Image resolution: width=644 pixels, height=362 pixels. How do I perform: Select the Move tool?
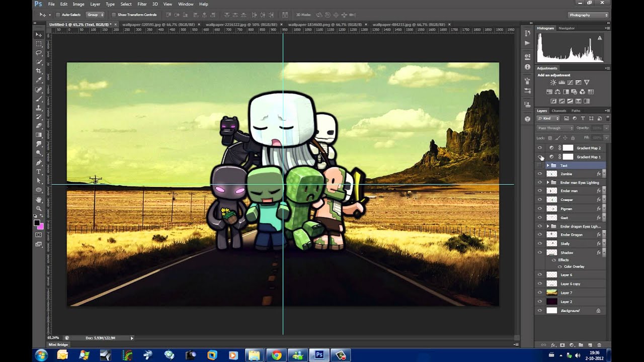(x=39, y=35)
